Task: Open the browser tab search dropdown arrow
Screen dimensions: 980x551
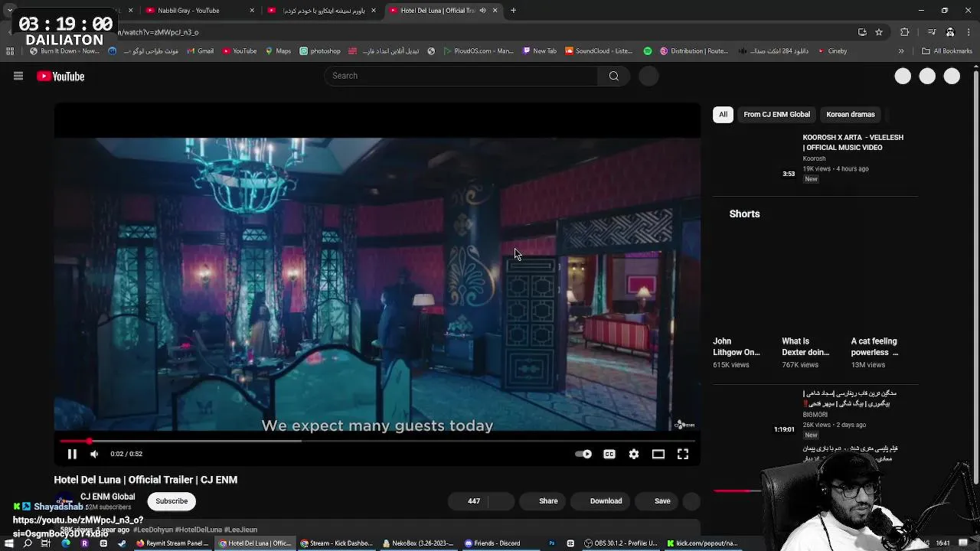Action: (9, 11)
